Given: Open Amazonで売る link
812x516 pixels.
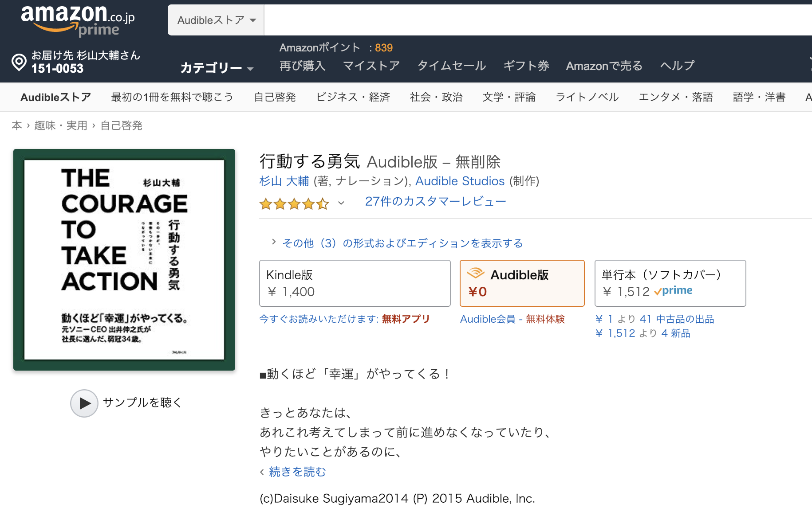Looking at the screenshot, I should [604, 66].
